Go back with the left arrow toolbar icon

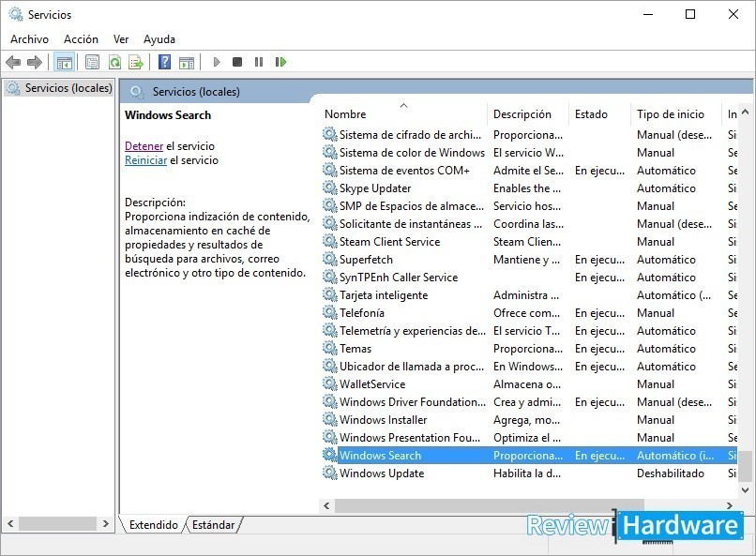[13, 62]
